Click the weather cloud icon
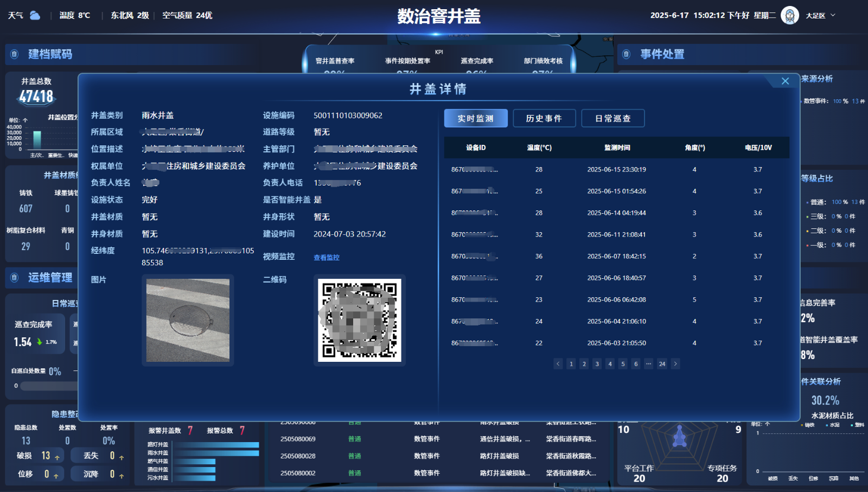The image size is (868, 492). click(35, 15)
